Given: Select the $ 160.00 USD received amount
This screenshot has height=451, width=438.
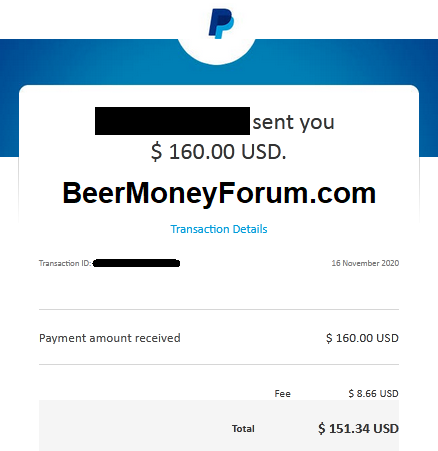Looking at the screenshot, I should tap(362, 338).
